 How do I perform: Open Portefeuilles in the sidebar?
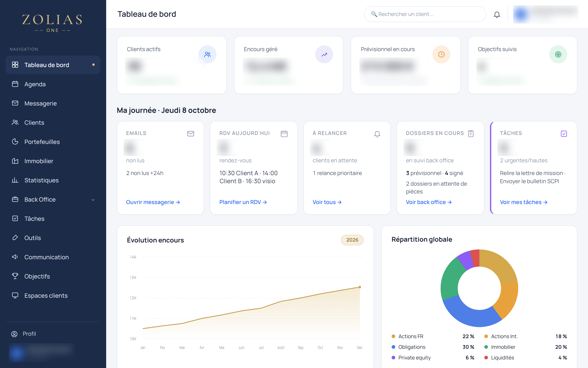coord(53,142)
